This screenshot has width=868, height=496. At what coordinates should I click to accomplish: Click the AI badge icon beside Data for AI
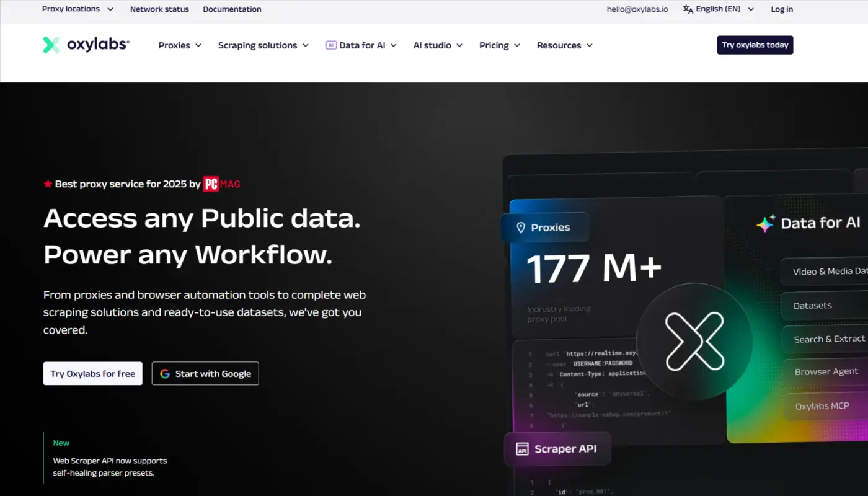331,45
